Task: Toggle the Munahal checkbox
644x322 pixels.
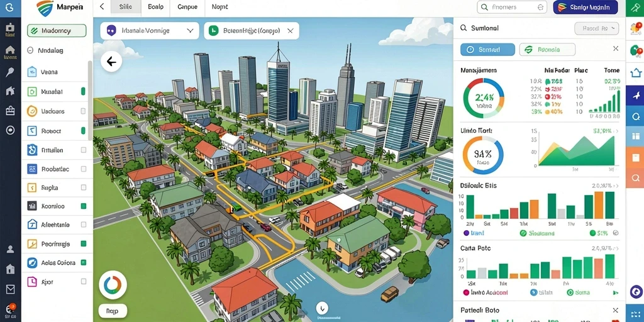Action: (x=84, y=91)
